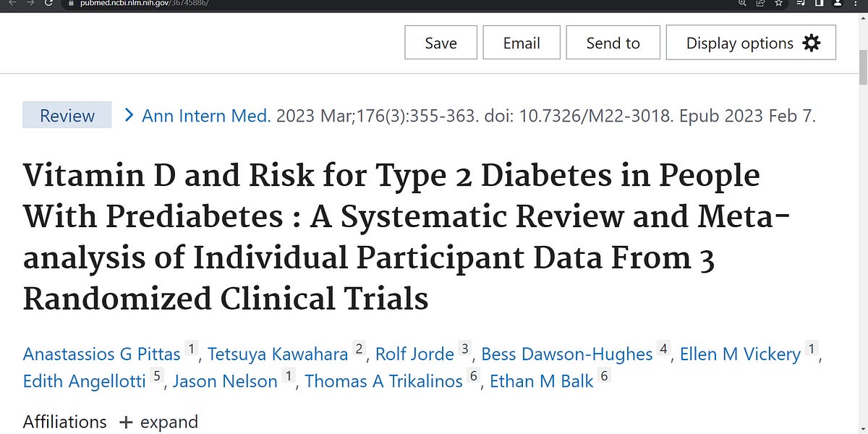Click the gear icon on Display options

[x=811, y=43]
